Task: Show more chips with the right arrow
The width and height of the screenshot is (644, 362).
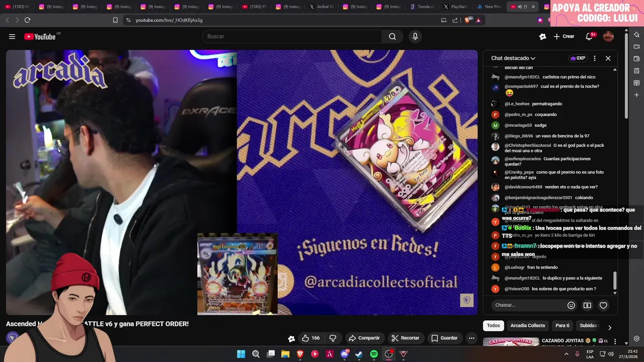Action: (609, 328)
